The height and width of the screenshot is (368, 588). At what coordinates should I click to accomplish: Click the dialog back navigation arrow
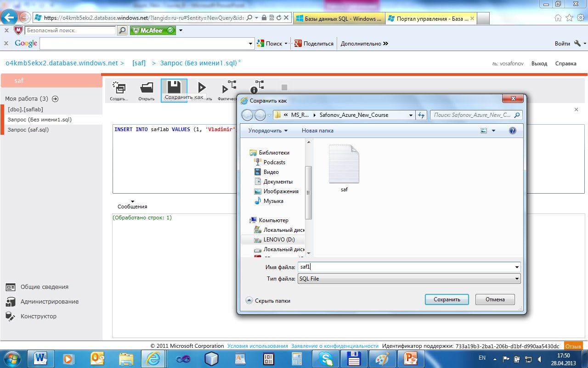pos(247,115)
